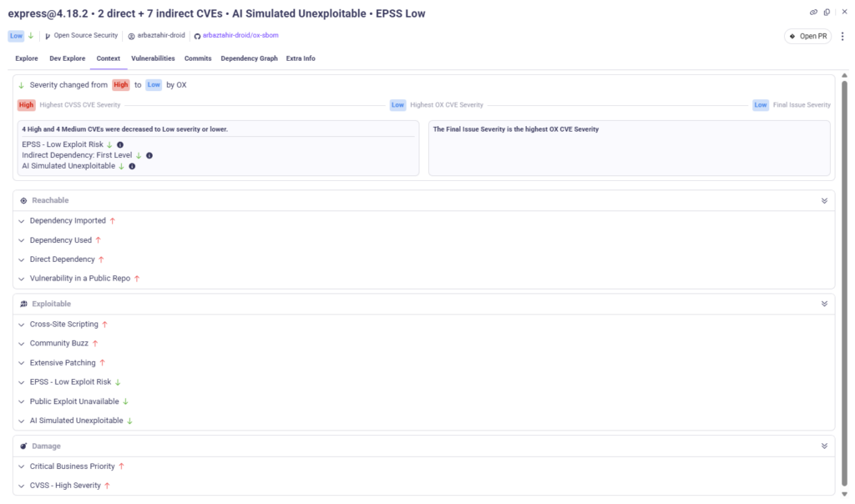Screen dimensions: 855x504
Task: Click the High badge for Highest CVSS CVE Severity
Action: (26, 105)
